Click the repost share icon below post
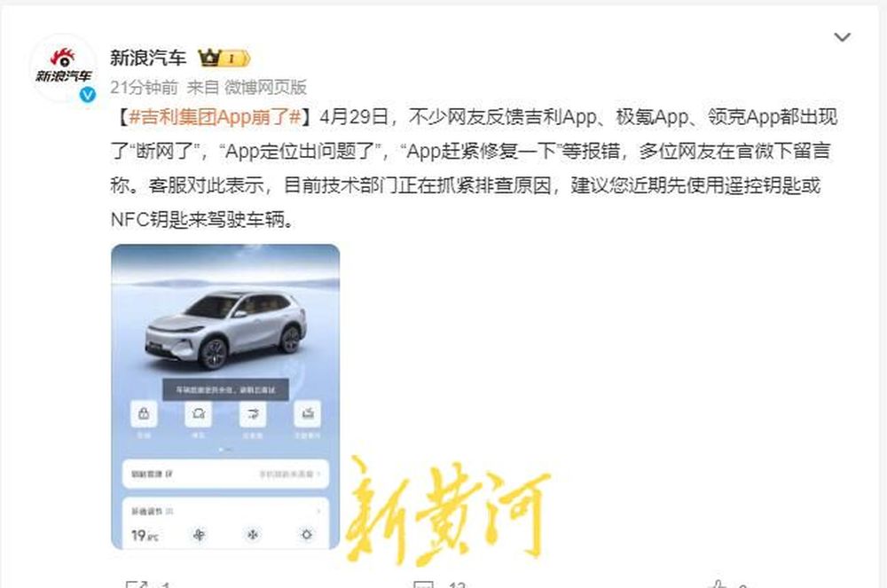Viewport: 887px width, 588px height. click(137, 584)
